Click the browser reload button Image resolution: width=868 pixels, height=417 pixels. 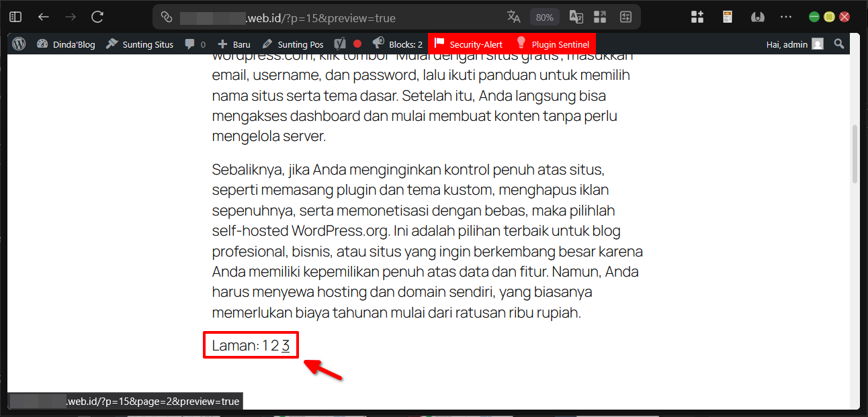point(97,17)
